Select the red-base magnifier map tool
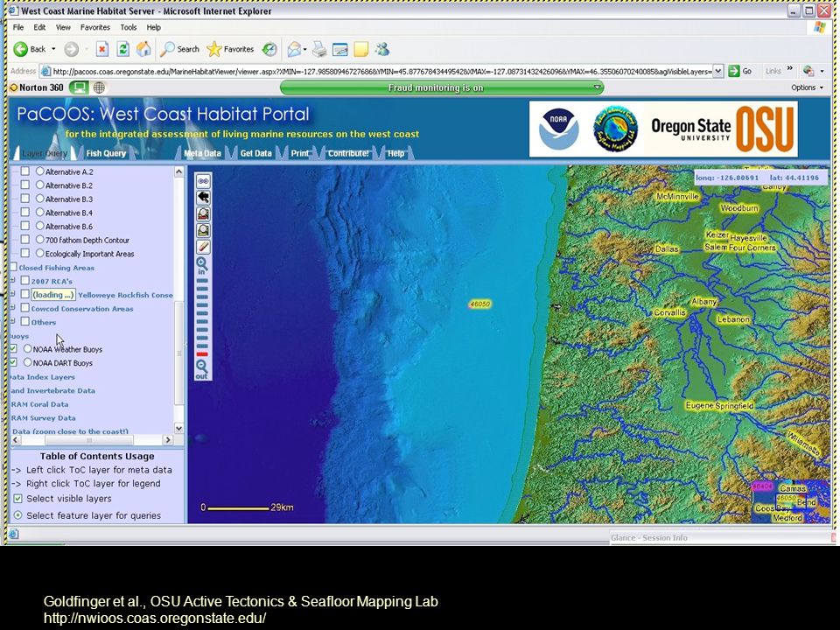This screenshot has height=630, width=840. coord(203,214)
